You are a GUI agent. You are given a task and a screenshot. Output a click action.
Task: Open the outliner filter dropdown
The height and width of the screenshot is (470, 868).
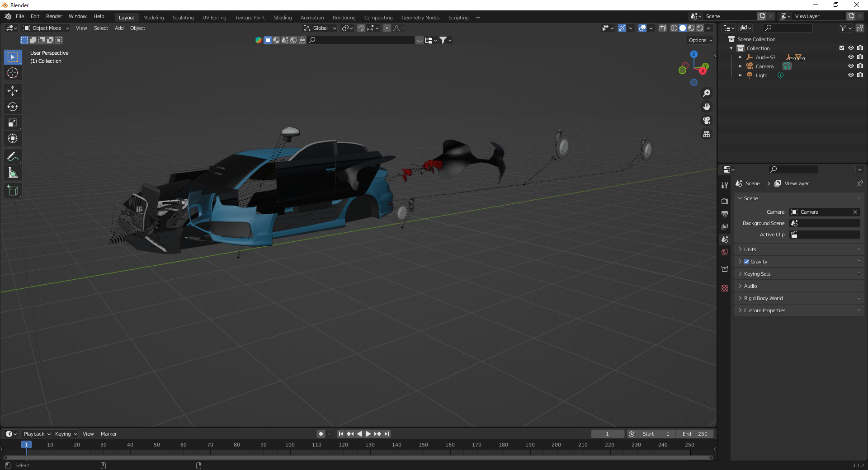pyautogui.click(x=846, y=28)
